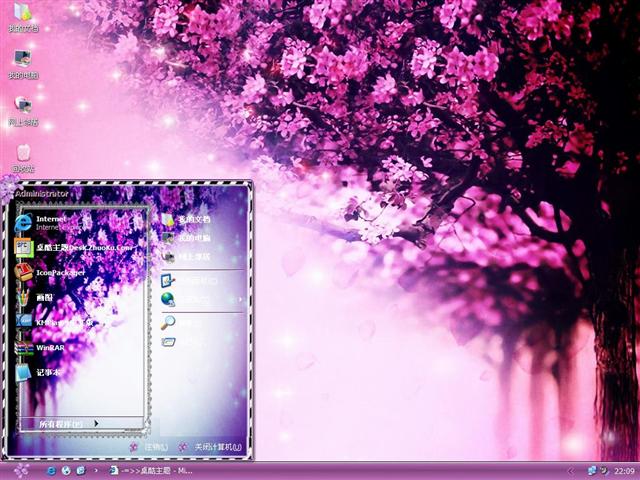This screenshot has width=640, height=480.
Task: Click the 关闭计算机 (Shut Down) button
Action: click(211, 447)
